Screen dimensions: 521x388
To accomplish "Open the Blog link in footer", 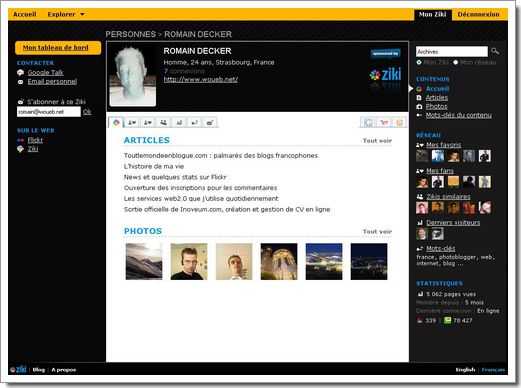I will (x=39, y=370).
